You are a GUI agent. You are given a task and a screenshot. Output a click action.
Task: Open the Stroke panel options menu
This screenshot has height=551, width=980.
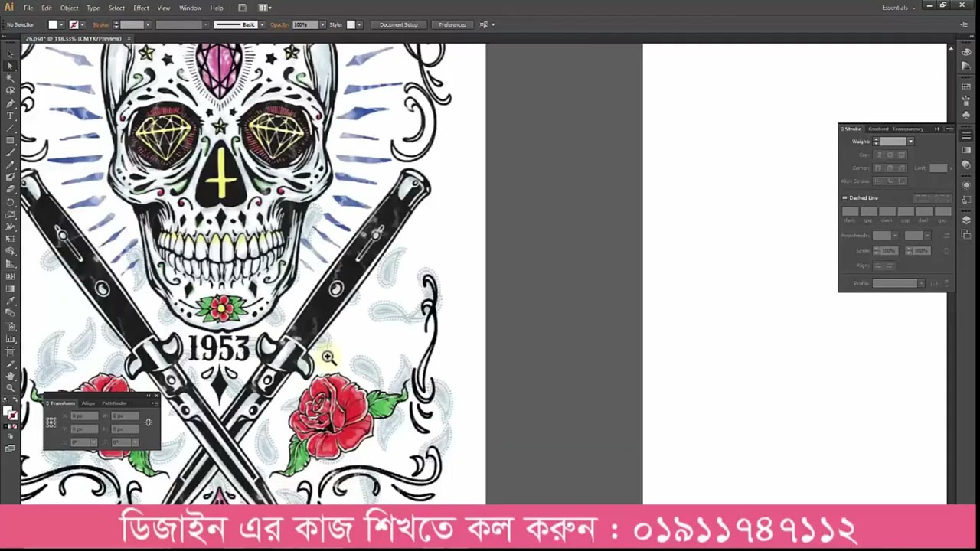point(949,129)
